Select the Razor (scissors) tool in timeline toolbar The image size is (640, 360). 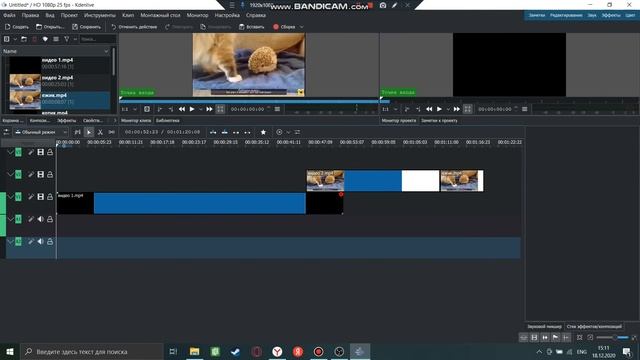(100, 132)
